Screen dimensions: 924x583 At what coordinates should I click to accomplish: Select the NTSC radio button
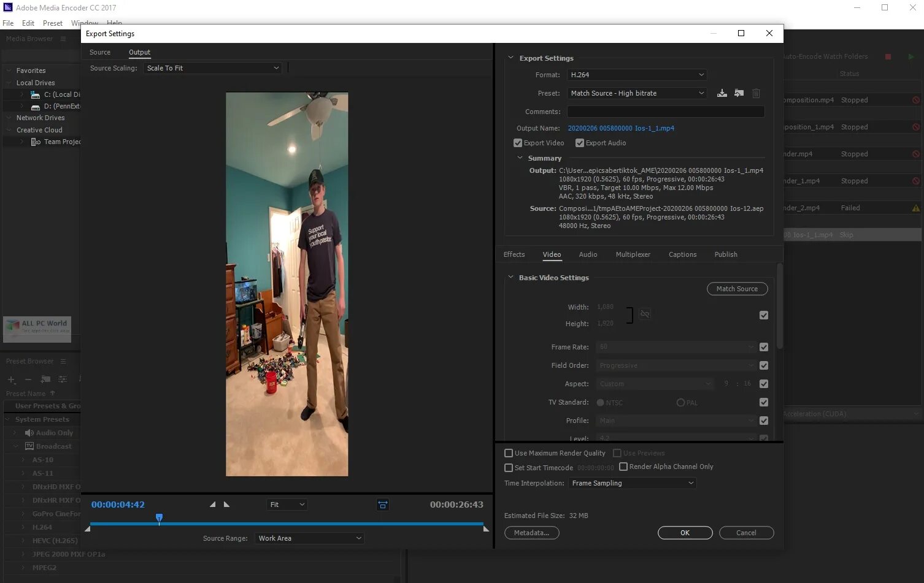click(x=600, y=403)
